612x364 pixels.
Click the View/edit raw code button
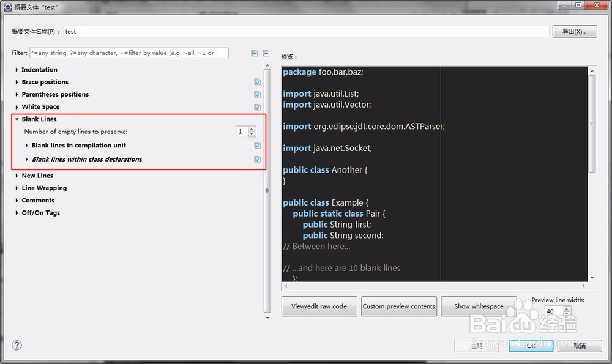pyautogui.click(x=319, y=306)
